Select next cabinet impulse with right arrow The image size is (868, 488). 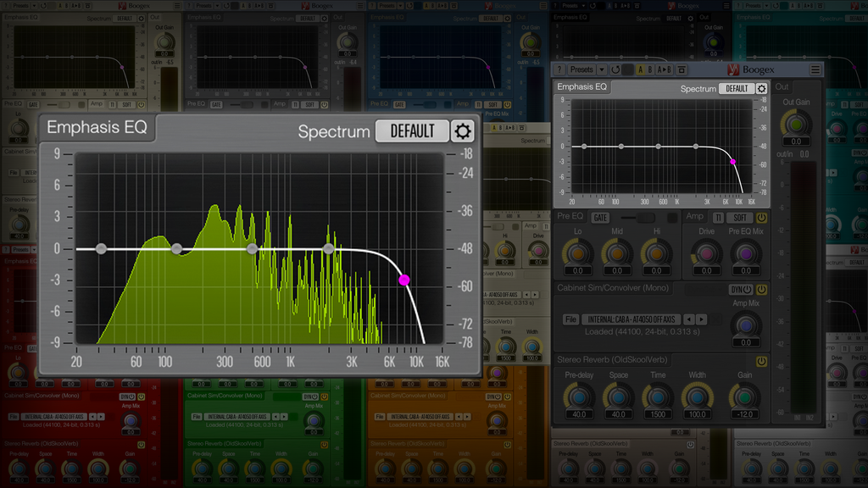click(701, 319)
